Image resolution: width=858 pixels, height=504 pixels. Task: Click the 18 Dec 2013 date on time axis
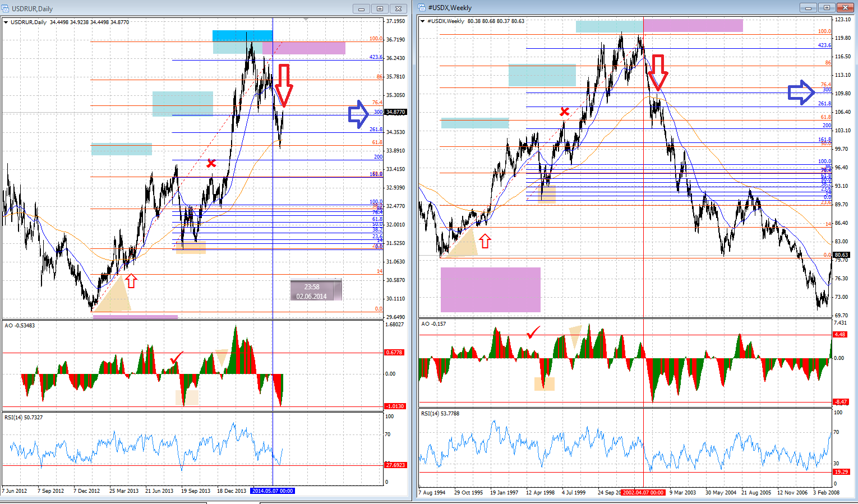coord(232,491)
